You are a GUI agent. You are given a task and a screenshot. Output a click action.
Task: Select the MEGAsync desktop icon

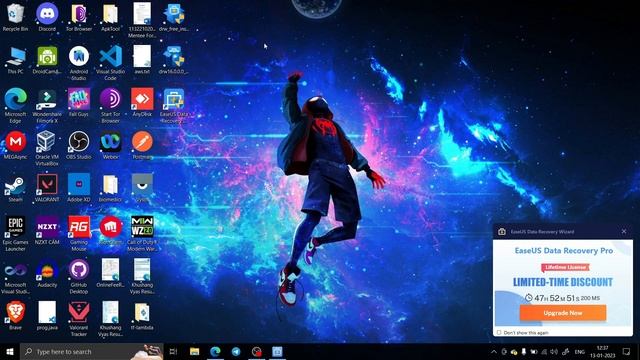pos(15,145)
